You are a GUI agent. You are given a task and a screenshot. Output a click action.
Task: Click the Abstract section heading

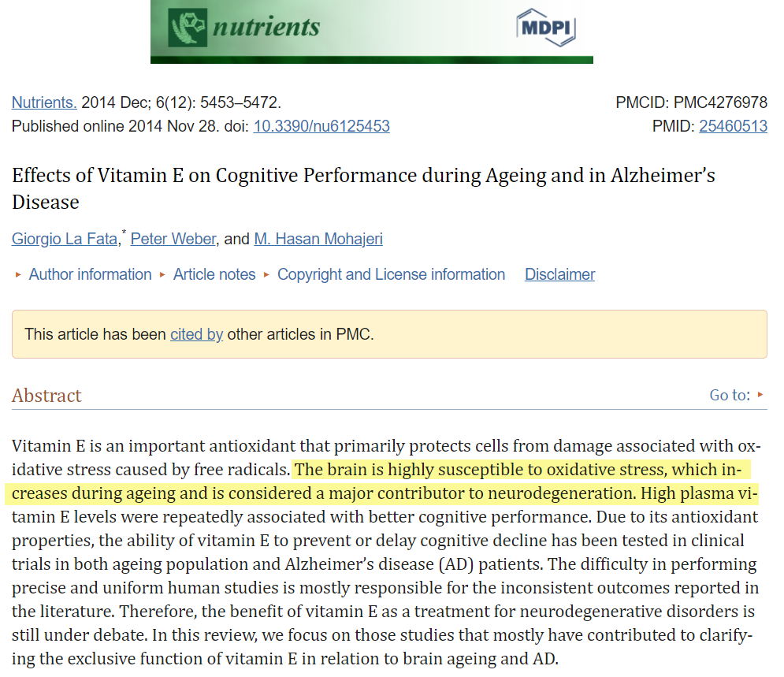[x=46, y=396]
